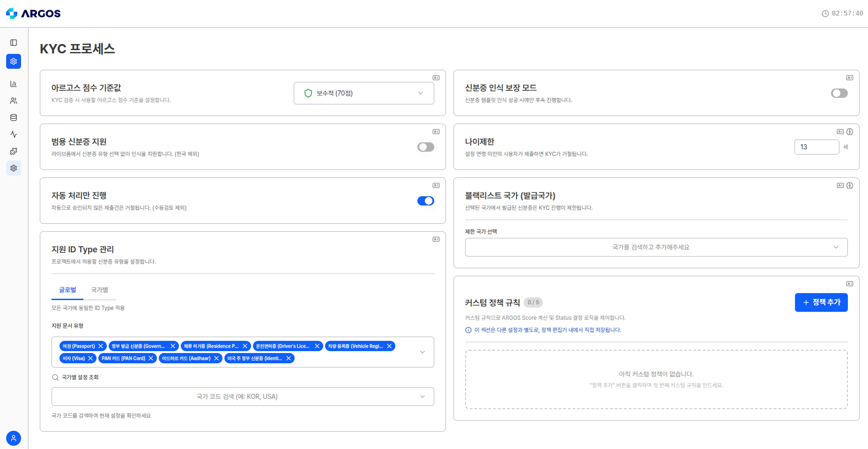This screenshot has height=449, width=868.
Task: Open the profile icon at bottom left
Action: (14, 438)
